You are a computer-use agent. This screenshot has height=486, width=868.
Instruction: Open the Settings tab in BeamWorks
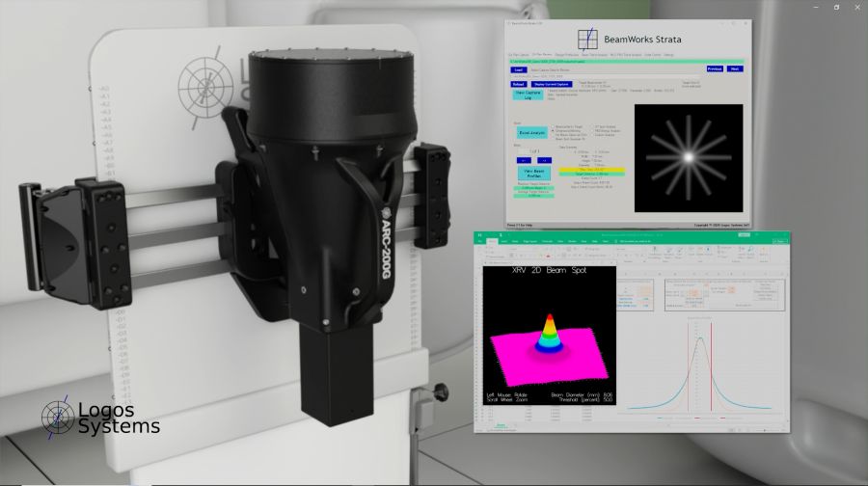[668, 55]
